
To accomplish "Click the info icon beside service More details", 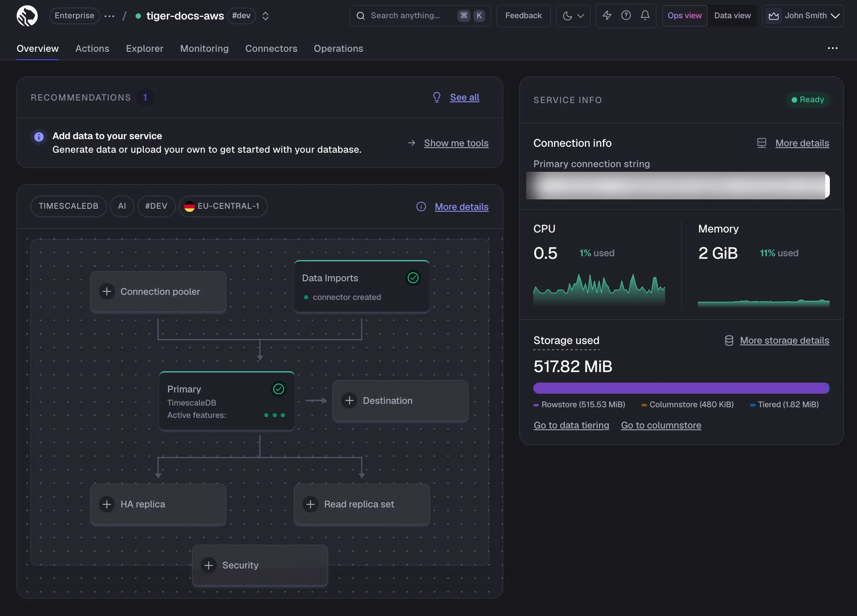I will (421, 207).
